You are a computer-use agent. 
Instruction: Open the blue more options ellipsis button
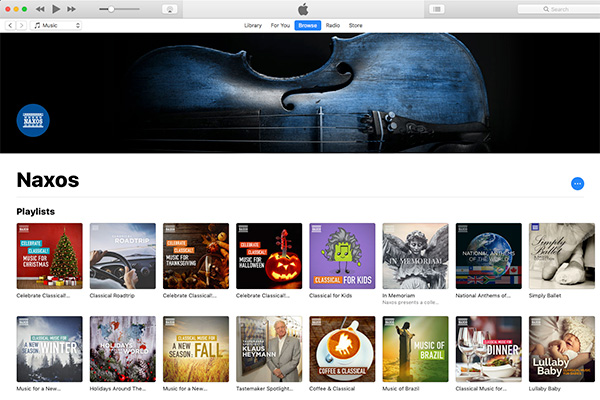(577, 184)
